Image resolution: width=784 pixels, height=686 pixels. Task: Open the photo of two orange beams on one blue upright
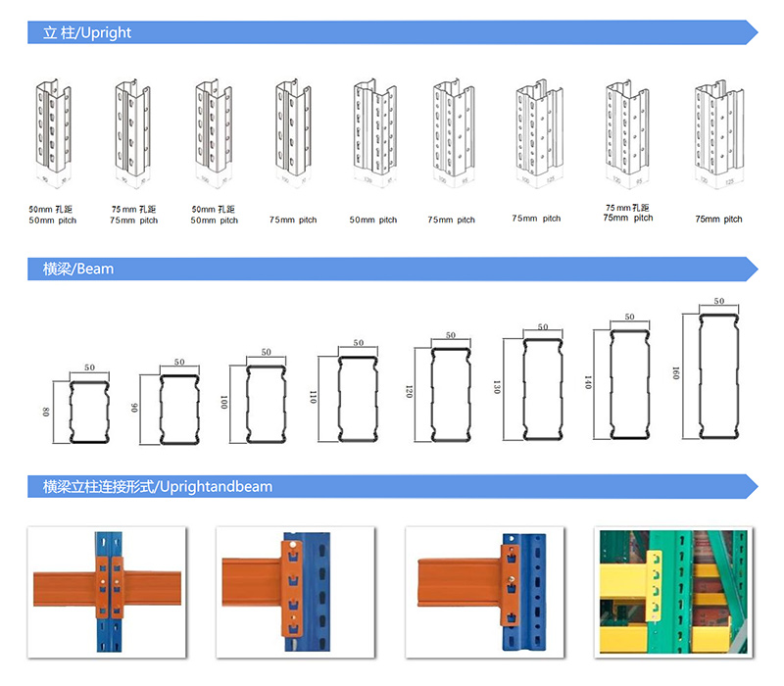coord(107,592)
